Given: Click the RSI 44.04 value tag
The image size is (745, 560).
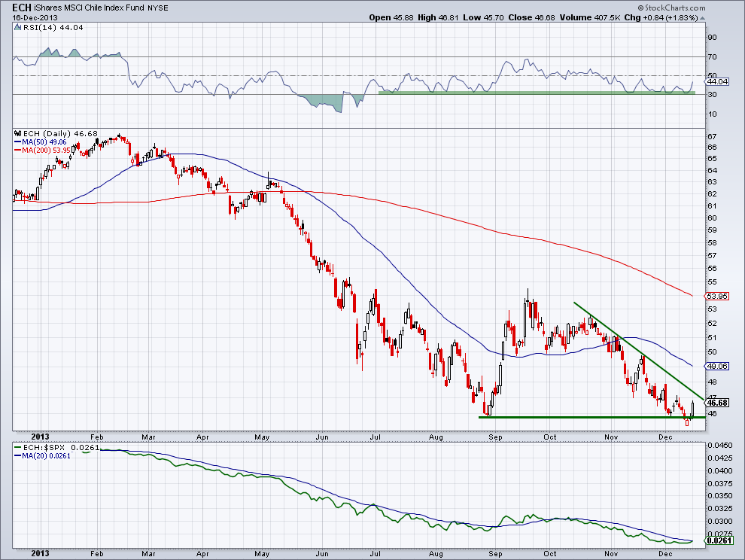Looking at the screenshot, I should point(718,81).
